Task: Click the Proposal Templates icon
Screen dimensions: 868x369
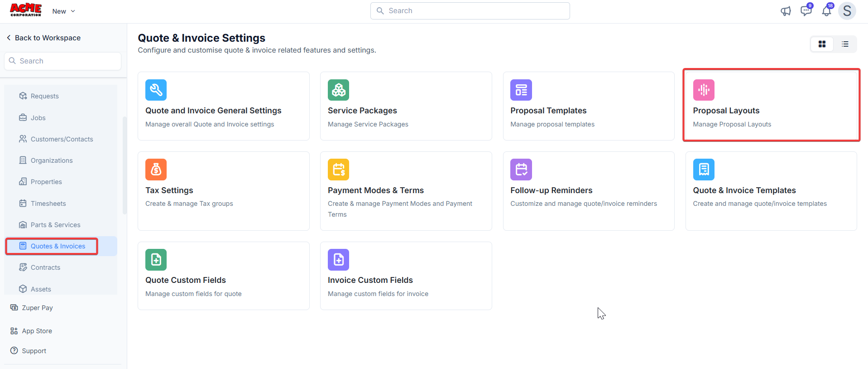Action: tap(521, 90)
